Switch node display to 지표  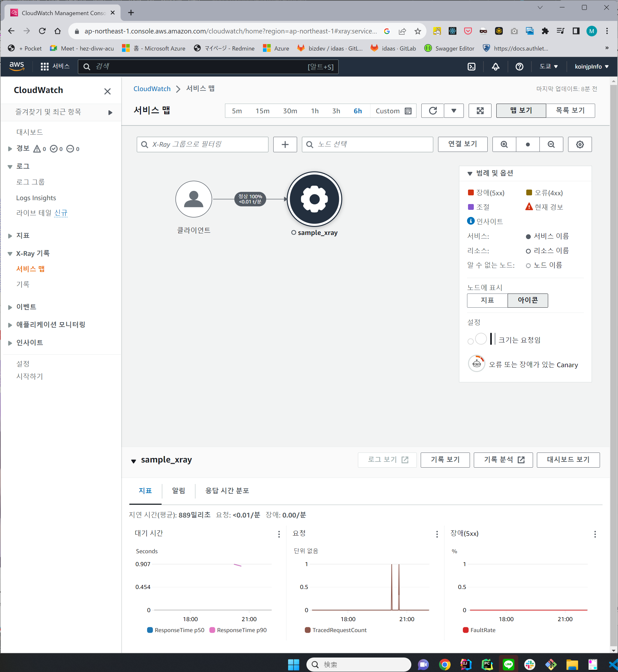tap(487, 300)
